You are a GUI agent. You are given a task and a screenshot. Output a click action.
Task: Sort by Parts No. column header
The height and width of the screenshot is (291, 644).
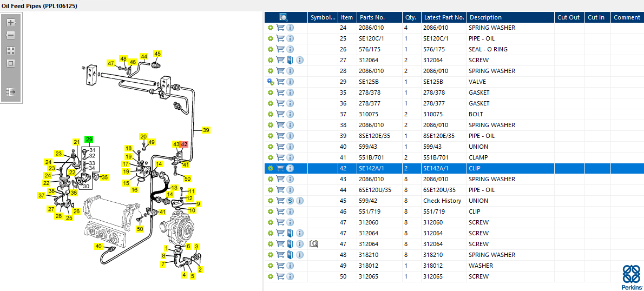[372, 17]
